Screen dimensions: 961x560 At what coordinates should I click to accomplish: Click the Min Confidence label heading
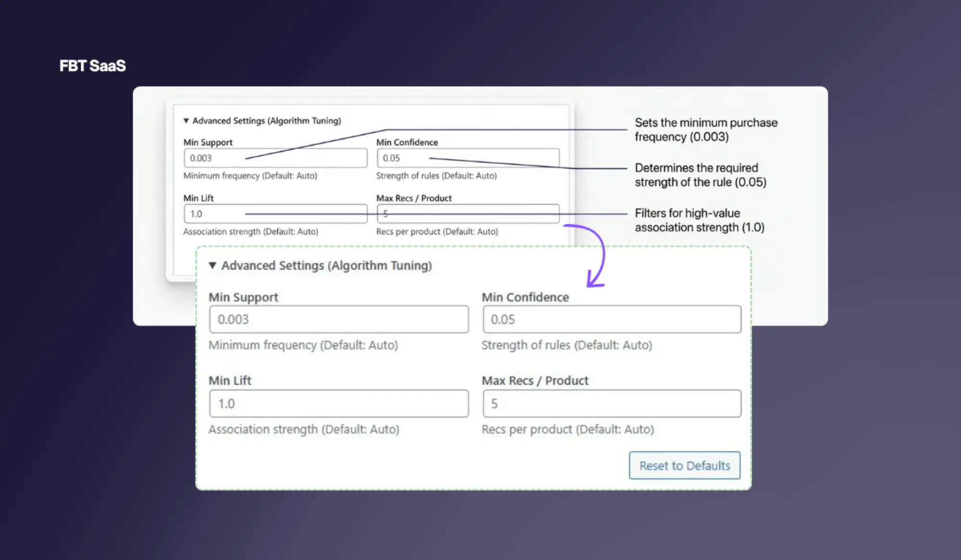coord(525,297)
